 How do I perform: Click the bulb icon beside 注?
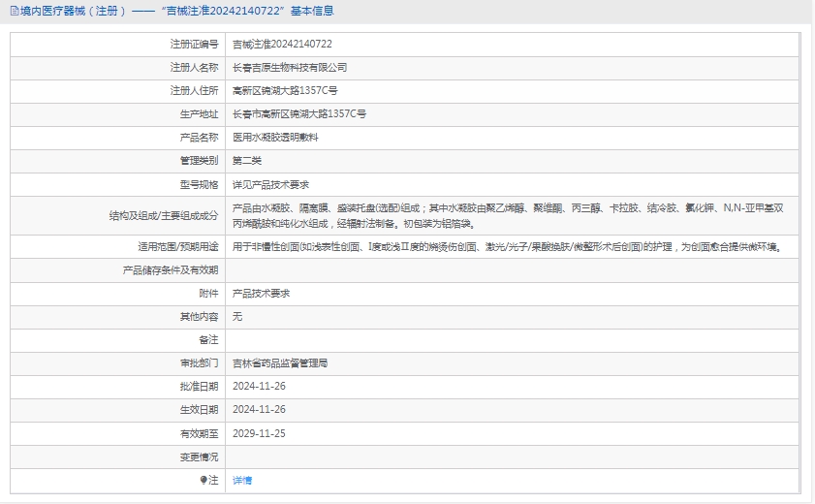click(204, 480)
